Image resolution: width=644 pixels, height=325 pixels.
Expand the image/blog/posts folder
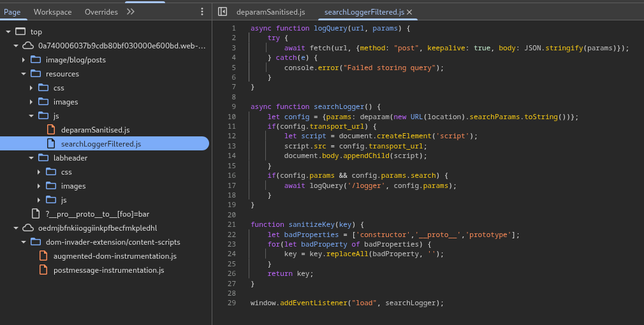click(24, 60)
